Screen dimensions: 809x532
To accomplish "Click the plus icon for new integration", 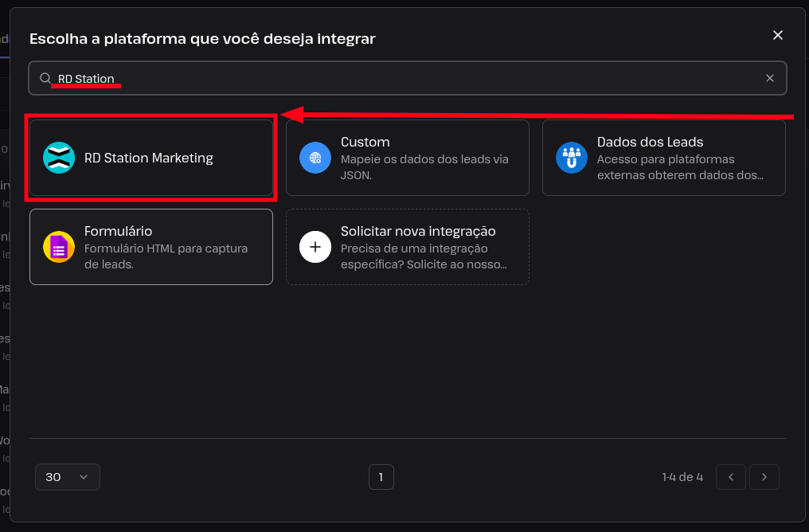I will pos(315,247).
